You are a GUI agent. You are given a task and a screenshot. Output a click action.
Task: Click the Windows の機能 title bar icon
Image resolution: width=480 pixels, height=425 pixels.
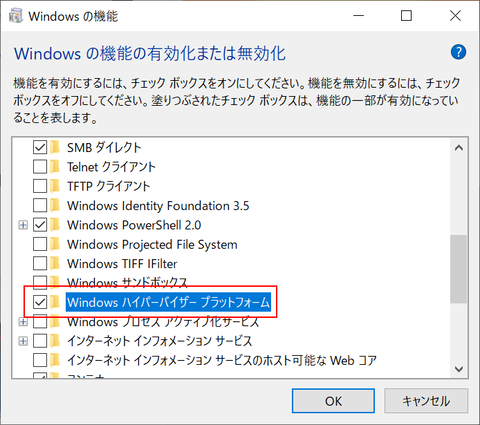coord(16,16)
